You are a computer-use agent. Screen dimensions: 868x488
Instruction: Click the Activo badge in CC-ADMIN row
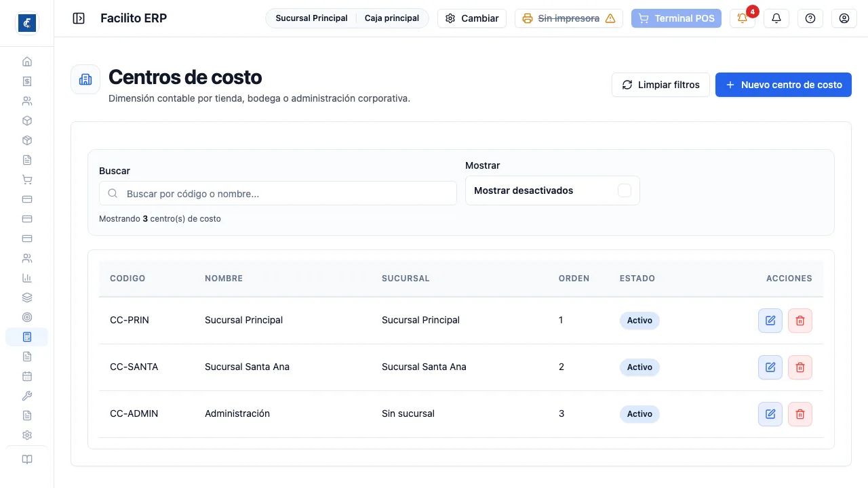[x=639, y=414]
